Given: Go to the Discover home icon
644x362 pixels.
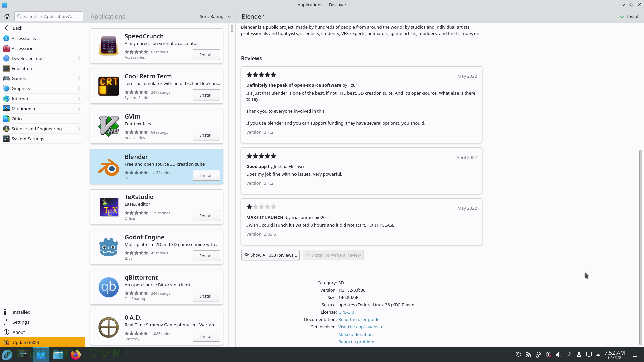Looking at the screenshot, I should [x=7, y=16].
